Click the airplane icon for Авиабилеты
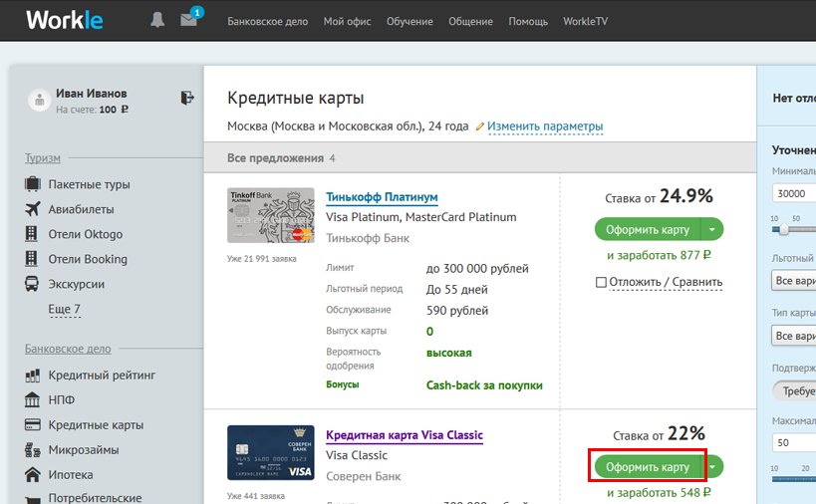816x504 pixels. pos(32,208)
